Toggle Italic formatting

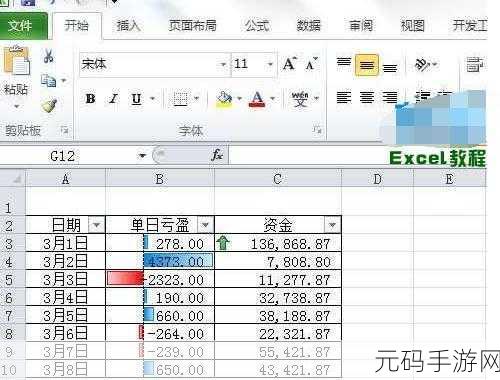point(113,99)
